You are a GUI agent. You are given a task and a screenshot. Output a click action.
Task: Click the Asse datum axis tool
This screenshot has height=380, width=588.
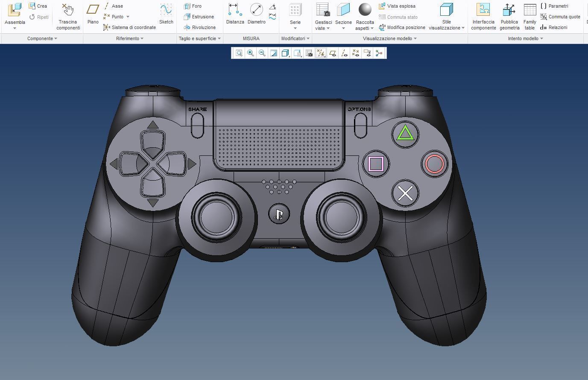(x=114, y=6)
